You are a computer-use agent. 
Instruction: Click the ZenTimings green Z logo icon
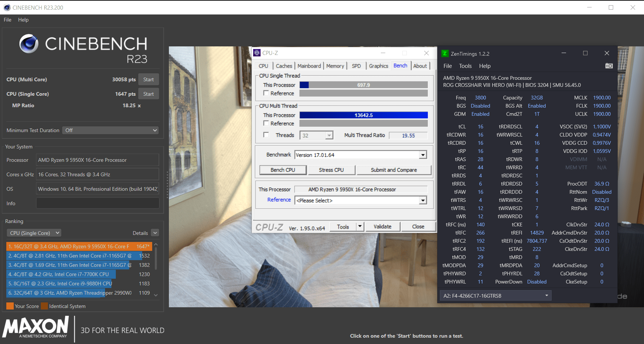coord(445,53)
